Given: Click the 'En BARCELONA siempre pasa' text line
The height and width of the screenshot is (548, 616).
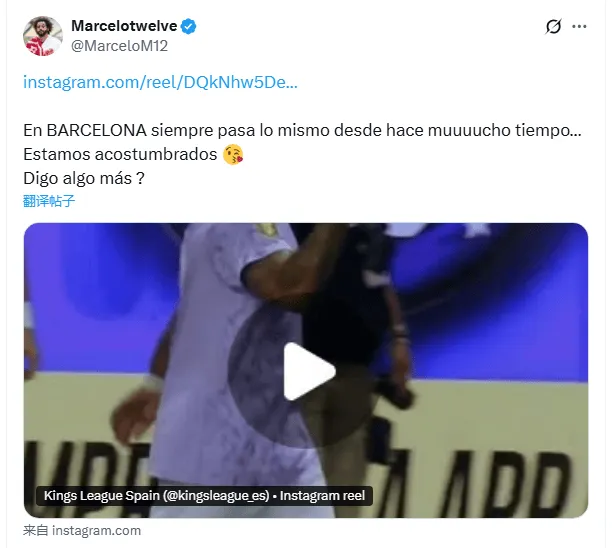Looking at the screenshot, I should pos(302,130).
